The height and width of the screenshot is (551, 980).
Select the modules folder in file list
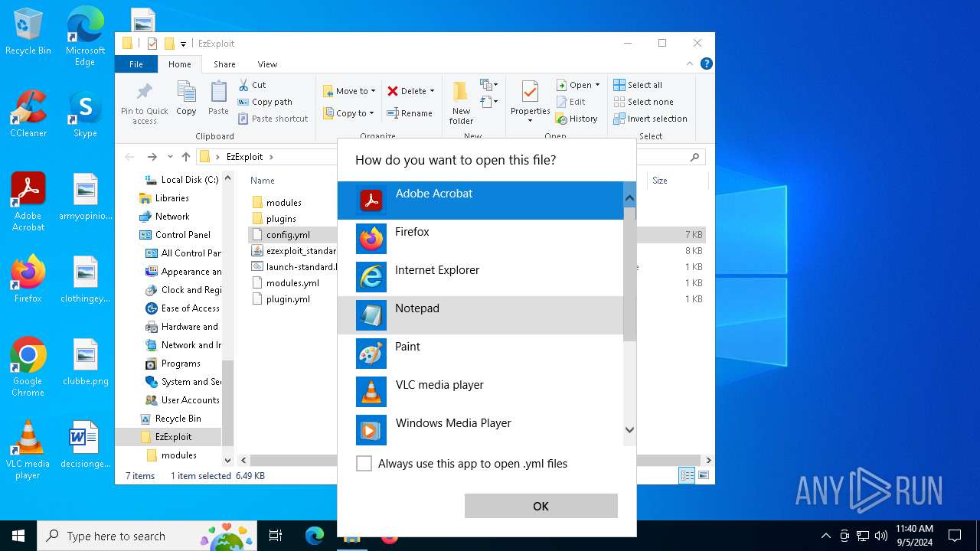click(x=283, y=203)
